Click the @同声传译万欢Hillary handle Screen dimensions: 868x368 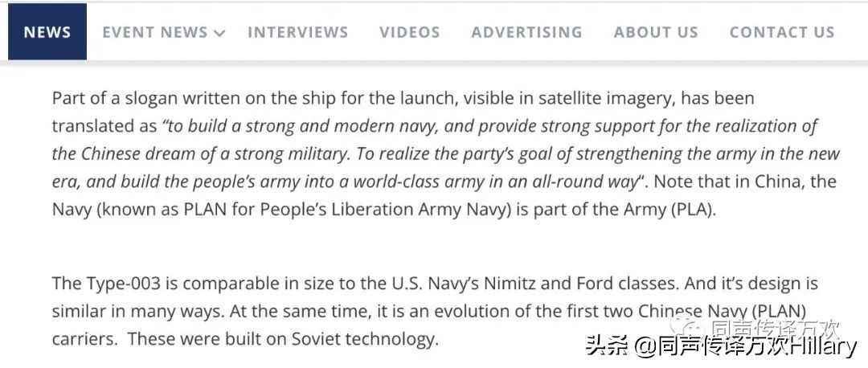point(746,347)
